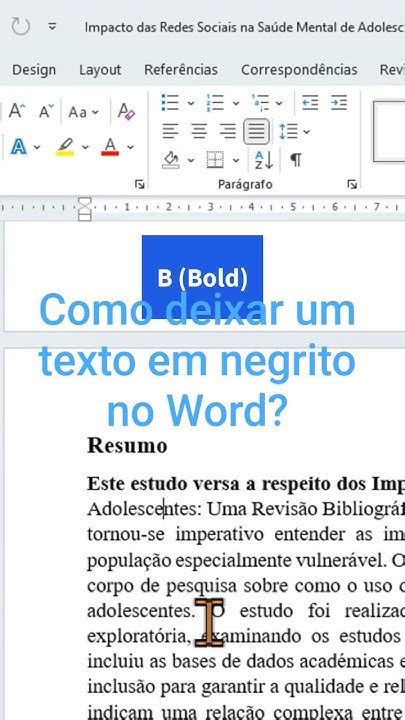This screenshot has height=720, width=405.
Task: Increase paragraph indent
Action: (339, 103)
